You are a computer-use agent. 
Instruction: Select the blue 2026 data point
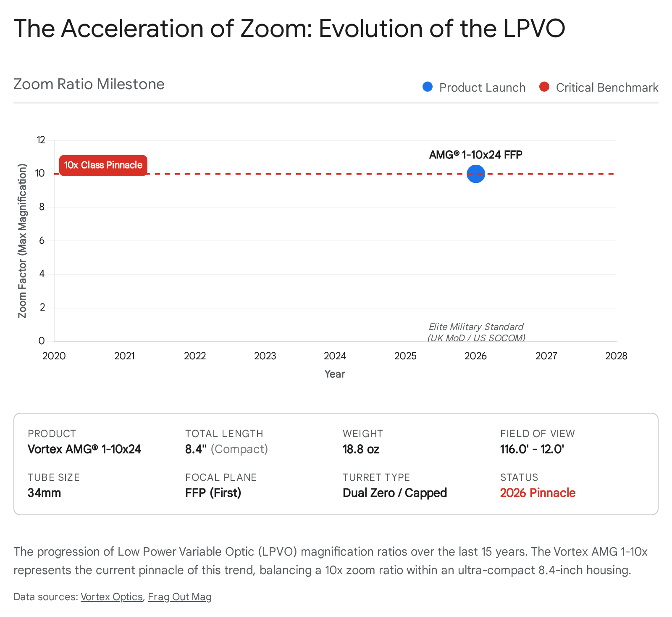[x=476, y=174]
